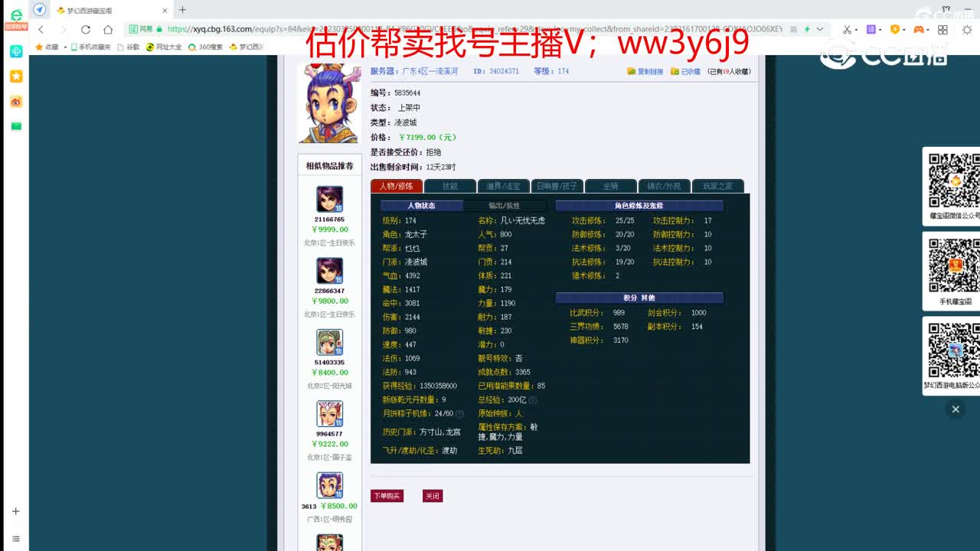Open the yellow star favorites sidebar icon
Viewport: 980px width, 551px height.
pos(16,77)
